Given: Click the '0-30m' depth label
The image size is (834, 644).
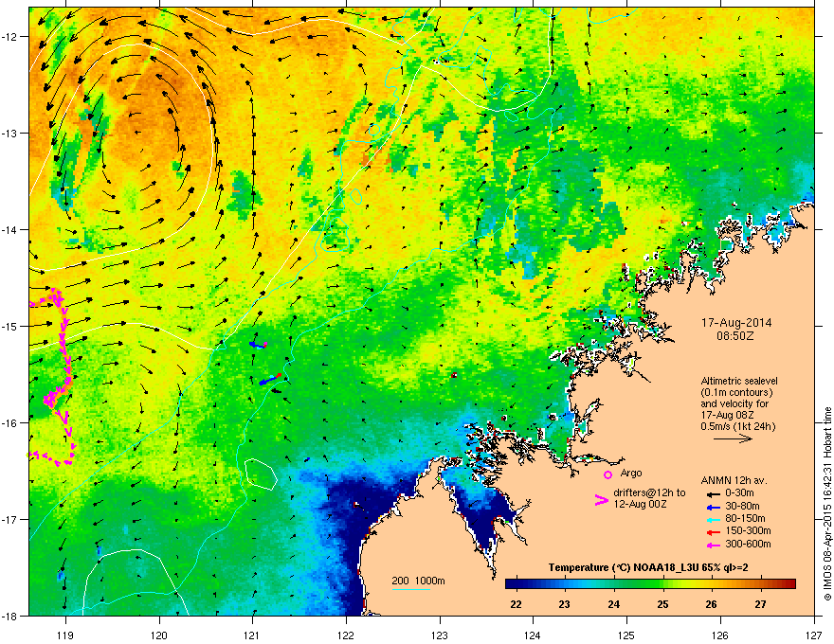Looking at the screenshot, I should tap(739, 493).
